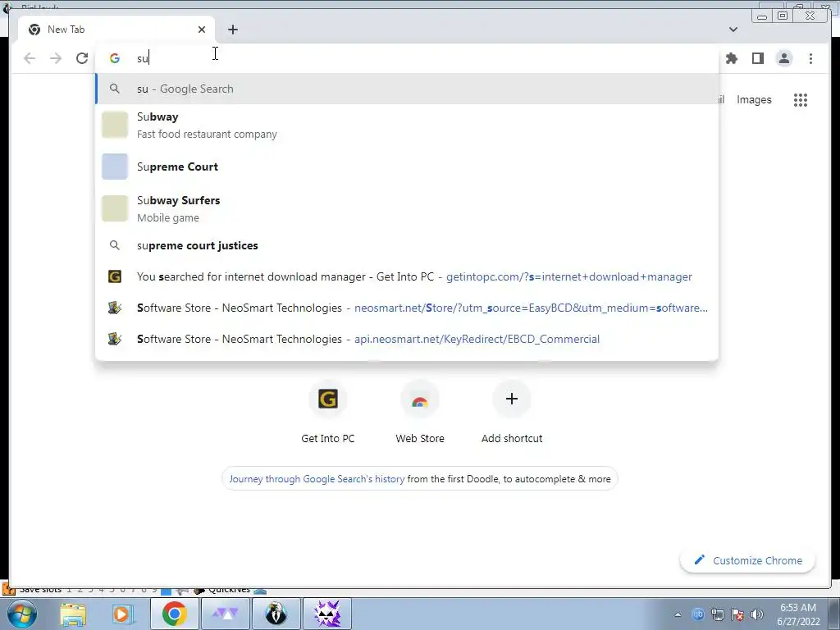Screen dimensions: 840x630
Task: Open neosmart.net Store suggestion
Action: pyautogui.click(x=407, y=308)
